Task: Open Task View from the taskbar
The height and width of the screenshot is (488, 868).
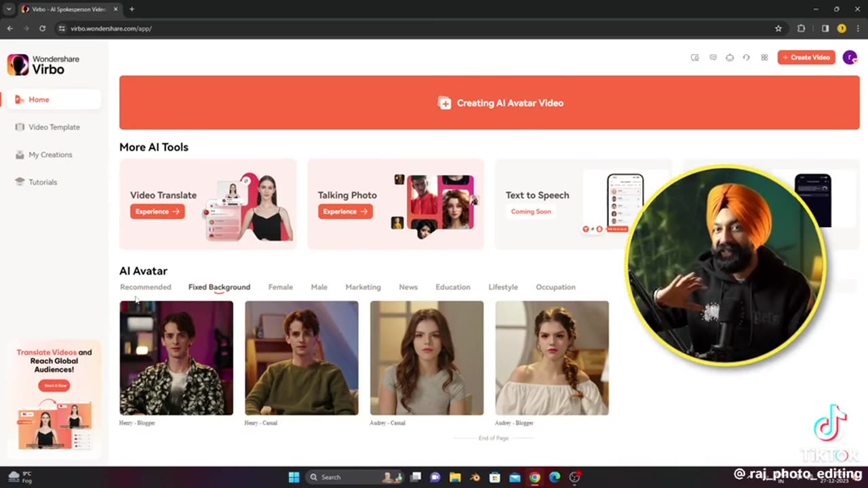Action: coord(416,477)
